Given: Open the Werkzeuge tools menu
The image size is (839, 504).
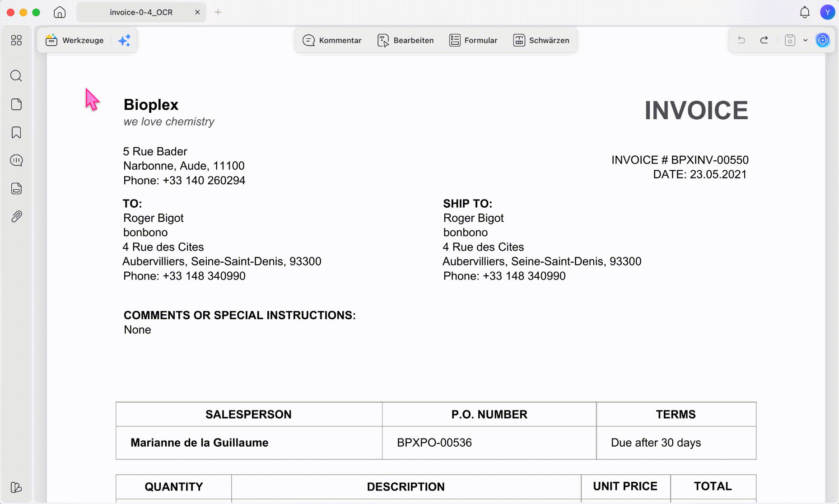Looking at the screenshot, I should [x=75, y=40].
